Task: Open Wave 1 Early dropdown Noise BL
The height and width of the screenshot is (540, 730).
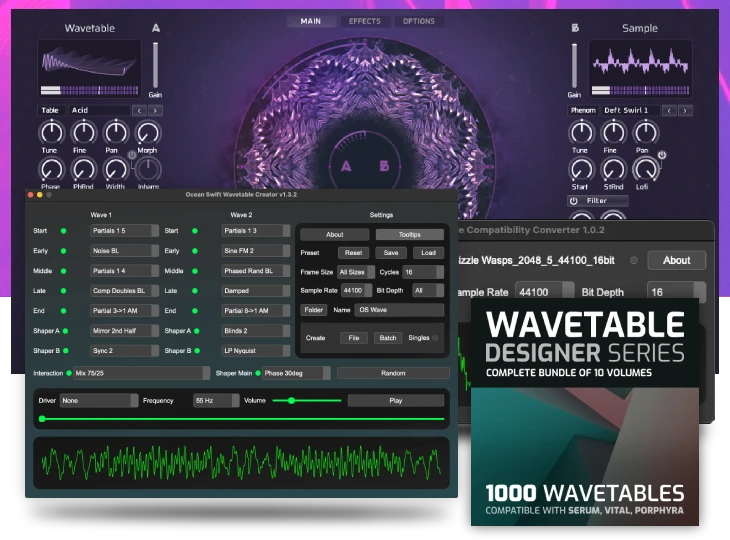Action: [124, 250]
